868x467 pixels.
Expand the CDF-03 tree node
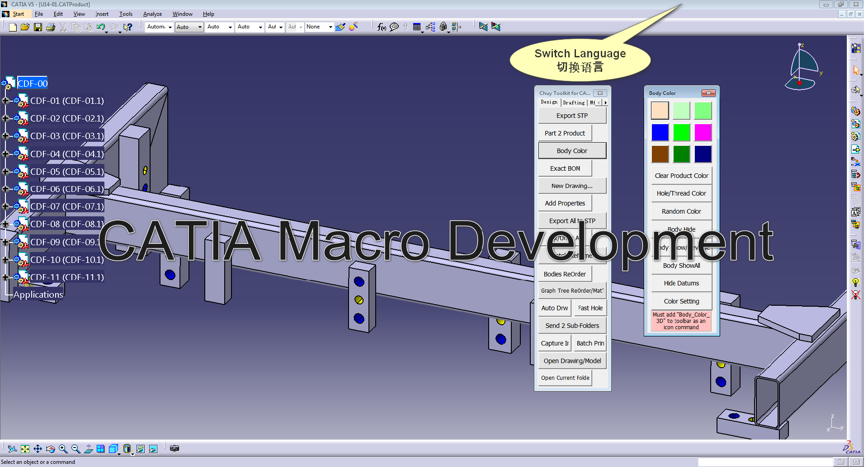click(5, 136)
